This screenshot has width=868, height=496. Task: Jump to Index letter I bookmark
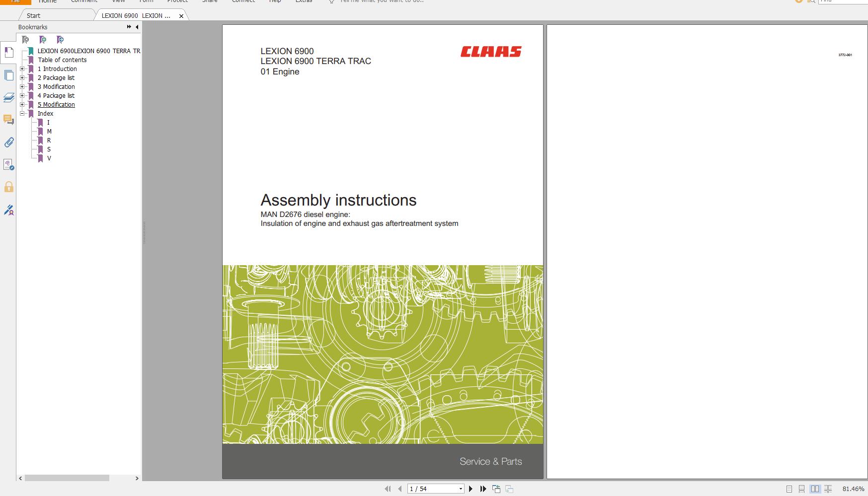coord(48,123)
